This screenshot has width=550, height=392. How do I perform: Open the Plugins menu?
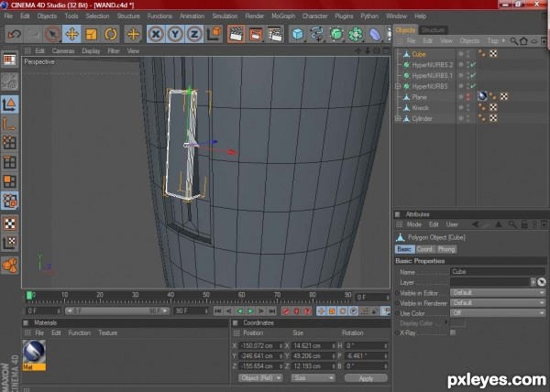point(344,16)
